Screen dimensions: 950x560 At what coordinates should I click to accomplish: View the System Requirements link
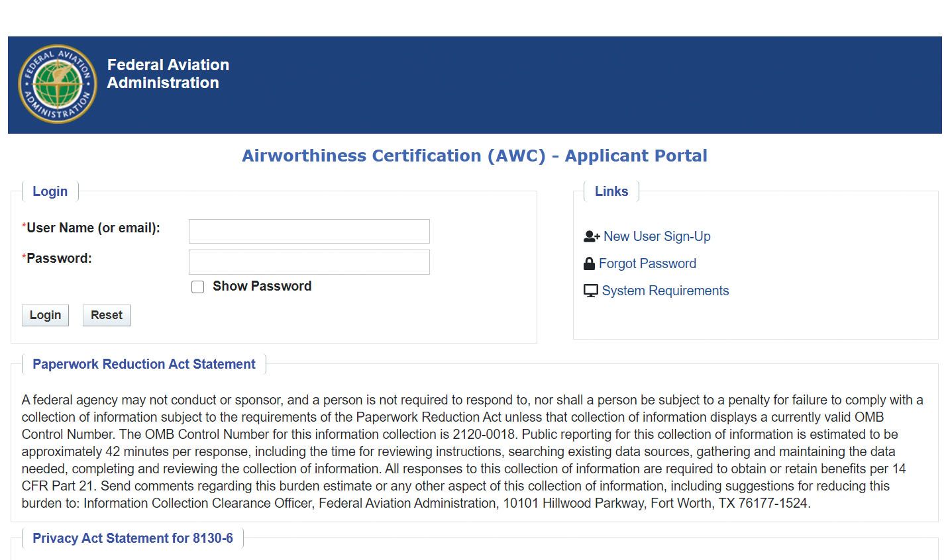pos(665,291)
